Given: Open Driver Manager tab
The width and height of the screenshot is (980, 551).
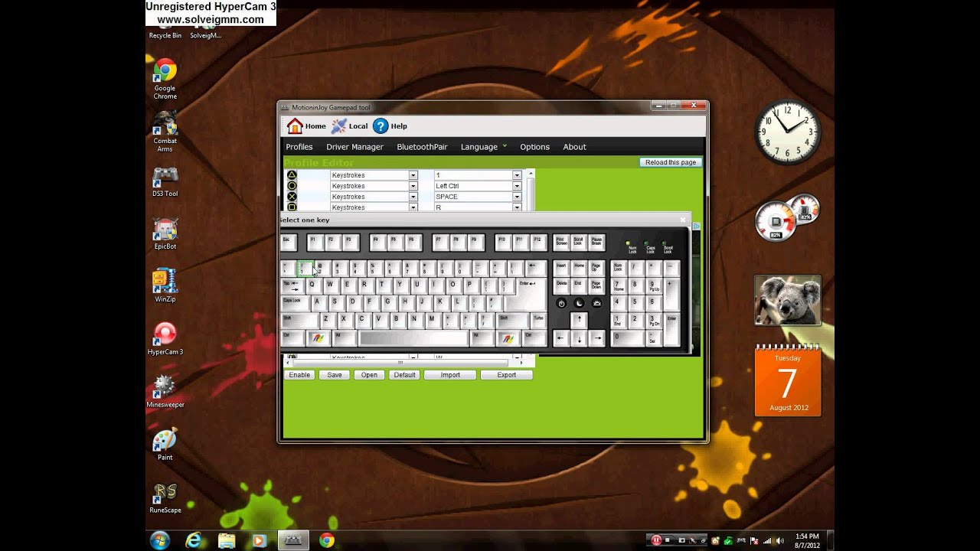Looking at the screenshot, I should (x=354, y=147).
